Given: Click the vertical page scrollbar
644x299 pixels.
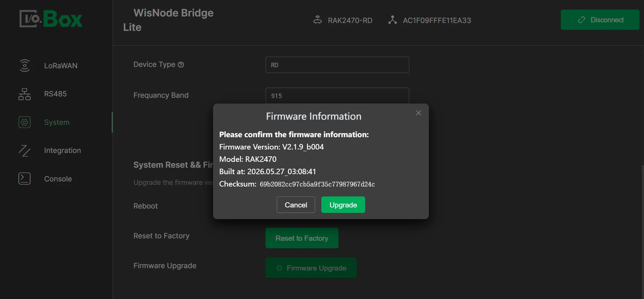Looking at the screenshot, I should pos(642,231).
